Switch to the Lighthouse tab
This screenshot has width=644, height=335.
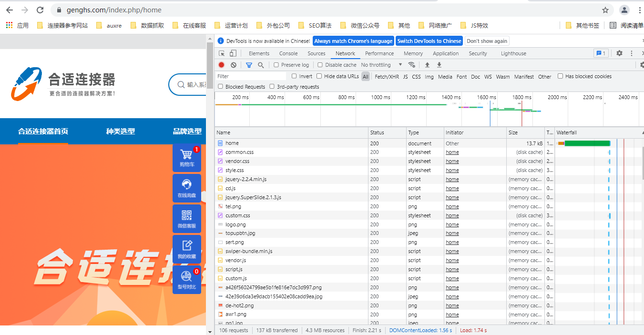513,53
